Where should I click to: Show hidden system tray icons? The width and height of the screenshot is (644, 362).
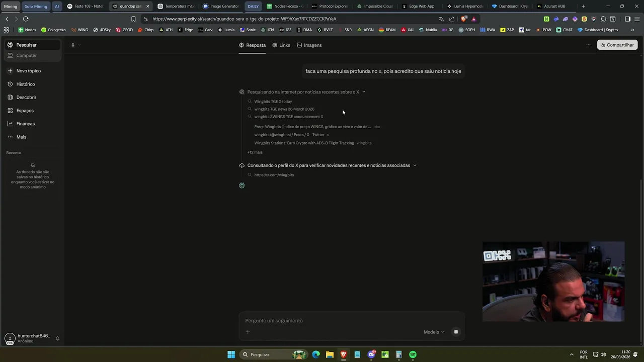571,354
